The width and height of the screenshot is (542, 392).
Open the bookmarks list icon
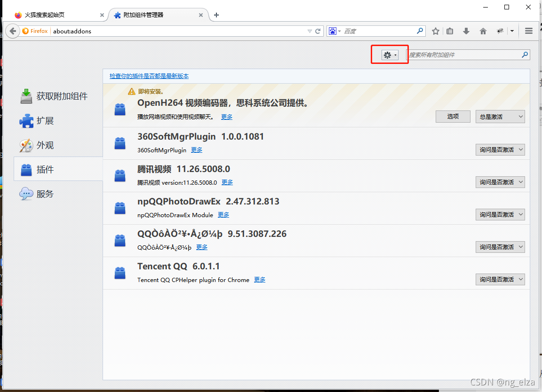[450, 31]
